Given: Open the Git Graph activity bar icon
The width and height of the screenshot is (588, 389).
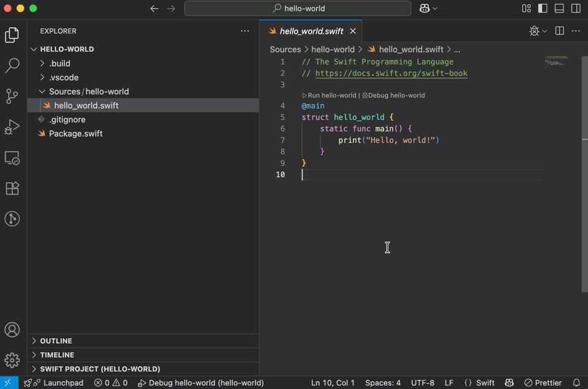Looking at the screenshot, I should tap(12, 219).
